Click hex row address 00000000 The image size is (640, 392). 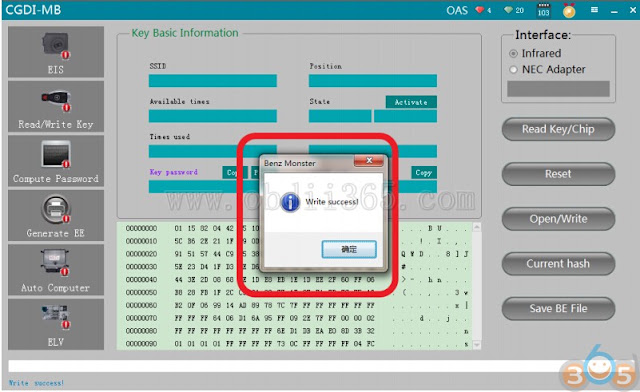[141, 228]
